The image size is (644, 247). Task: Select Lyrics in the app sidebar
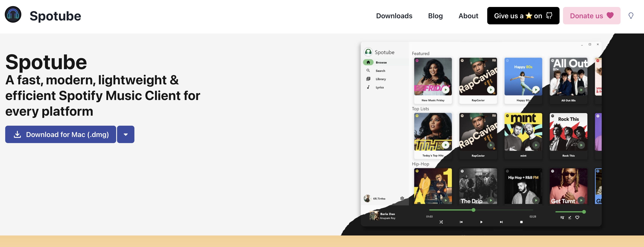[x=380, y=87]
